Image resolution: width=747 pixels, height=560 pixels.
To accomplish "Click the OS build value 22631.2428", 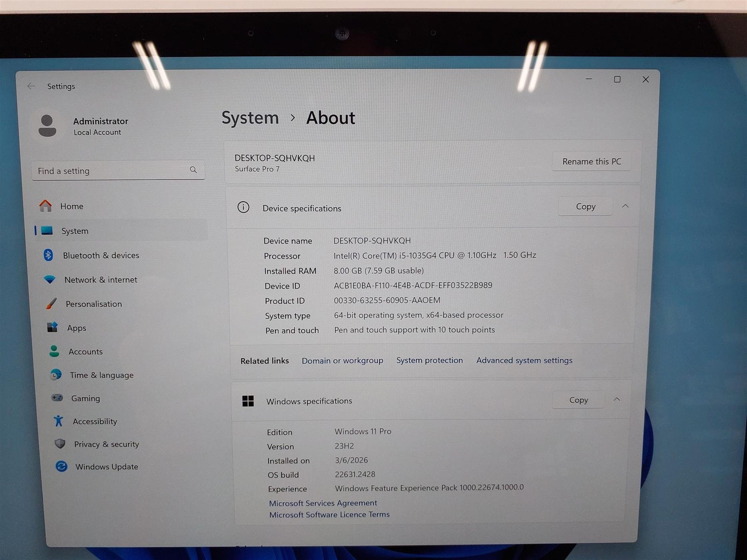I will pos(355,474).
